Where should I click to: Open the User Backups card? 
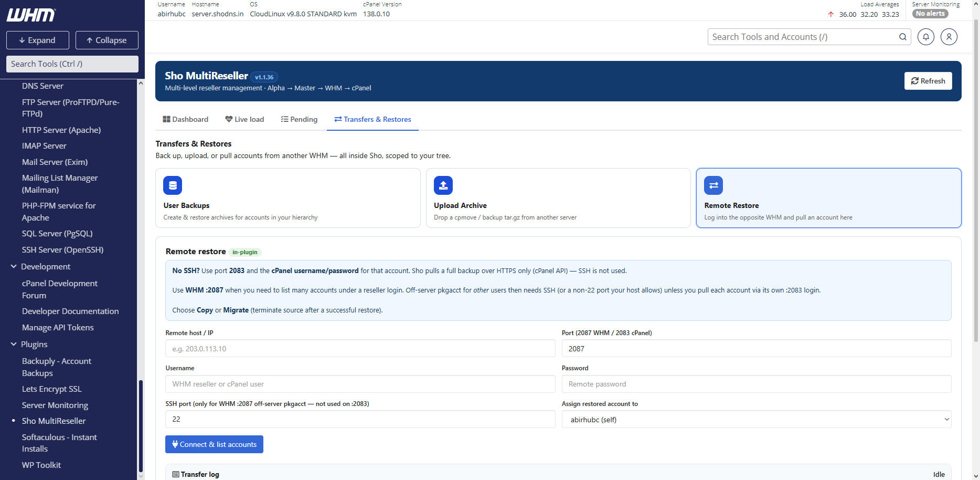[x=288, y=198]
